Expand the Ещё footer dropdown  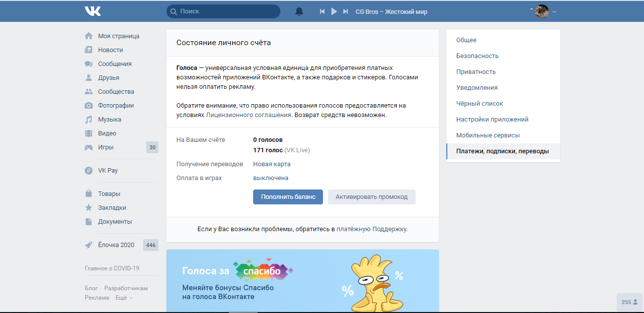(124, 297)
